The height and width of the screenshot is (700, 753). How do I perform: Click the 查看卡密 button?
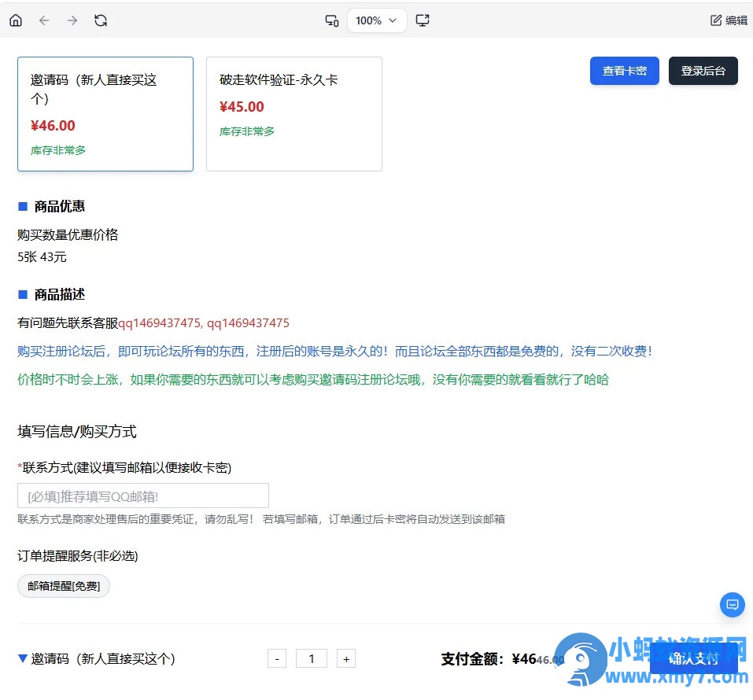pyautogui.click(x=624, y=71)
